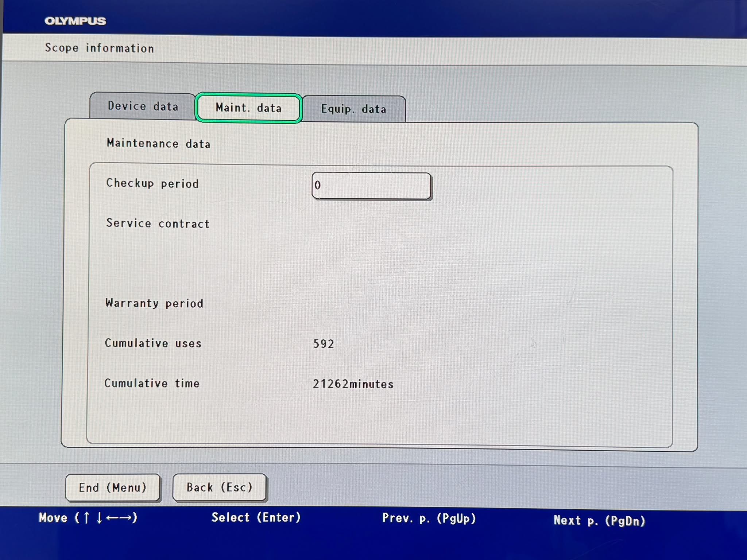Click the Cumulative time label
Screen dimensions: 747x560
coord(152,383)
